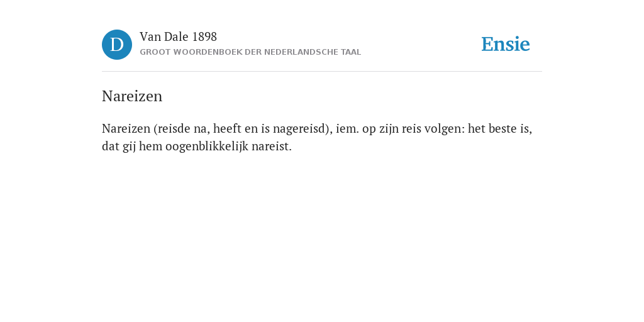The width and height of the screenshot is (644, 322).
Task: Click the word 'nareist' ending the definition
Action: [x=270, y=146]
